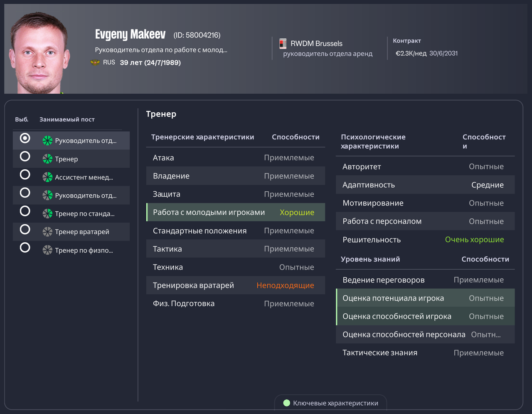Click the role icon next to Тренер вратарей

[47, 232]
